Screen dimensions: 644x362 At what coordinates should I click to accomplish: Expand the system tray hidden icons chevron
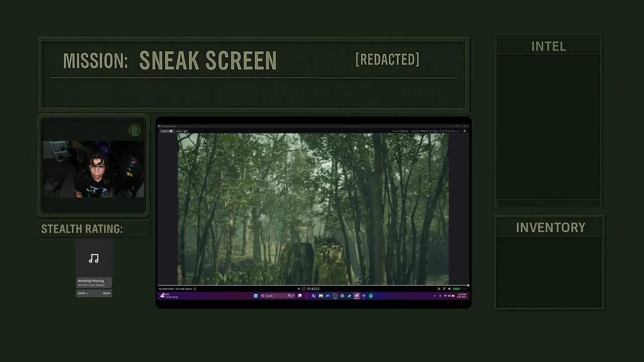click(435, 296)
